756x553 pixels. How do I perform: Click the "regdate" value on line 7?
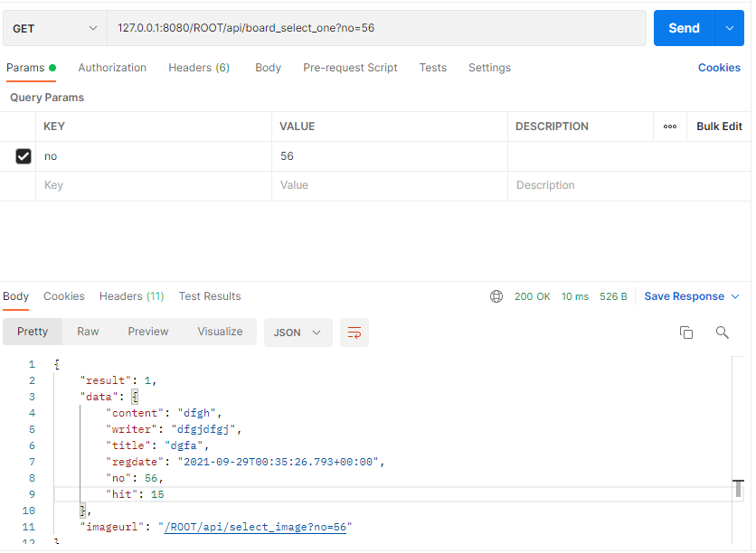tap(278, 463)
